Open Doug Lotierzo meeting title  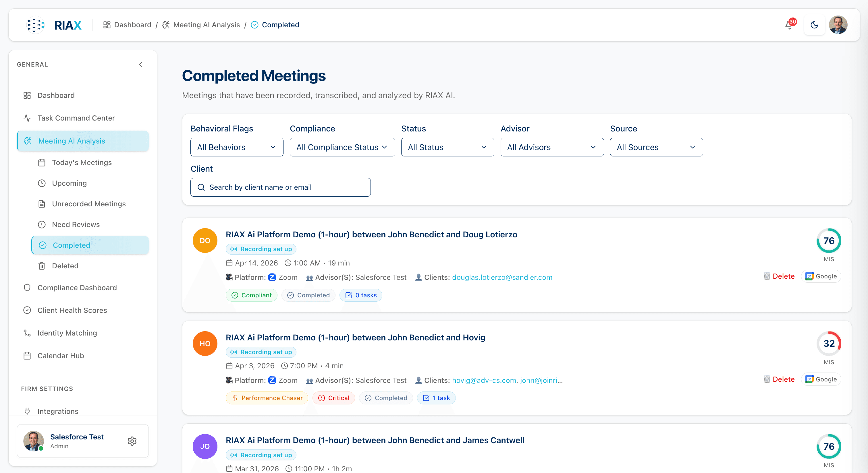click(371, 234)
